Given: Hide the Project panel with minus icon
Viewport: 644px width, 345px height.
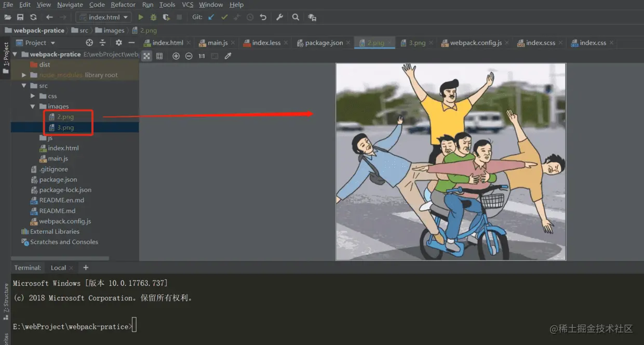Looking at the screenshot, I should click(x=131, y=43).
